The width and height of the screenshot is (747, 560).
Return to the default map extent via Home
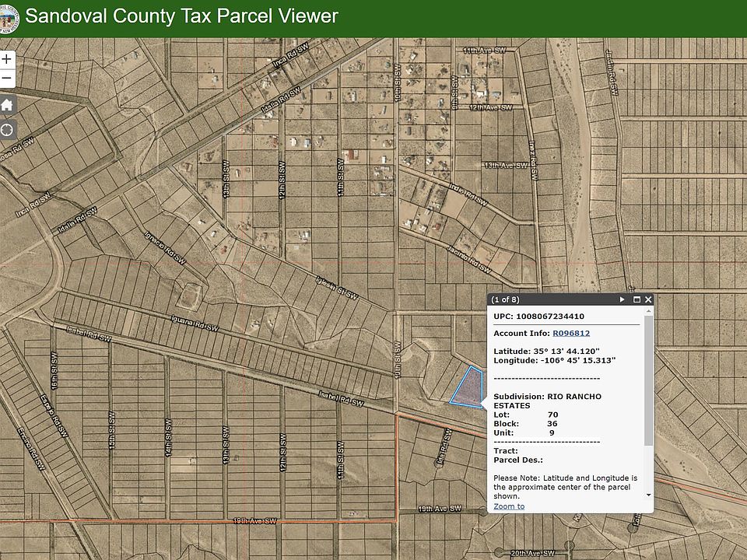click(x=7, y=105)
